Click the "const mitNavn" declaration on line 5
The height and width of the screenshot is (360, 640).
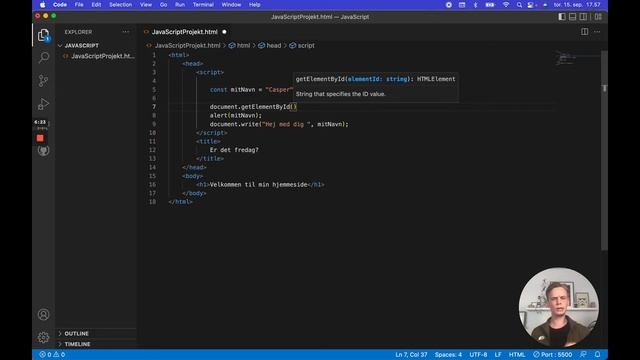(x=232, y=90)
